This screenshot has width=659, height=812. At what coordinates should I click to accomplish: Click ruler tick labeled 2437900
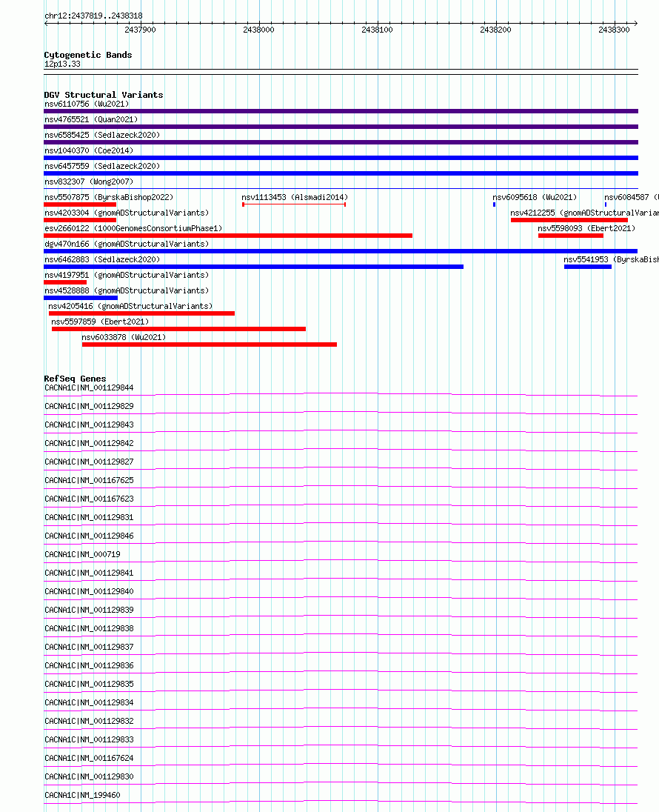click(x=140, y=30)
